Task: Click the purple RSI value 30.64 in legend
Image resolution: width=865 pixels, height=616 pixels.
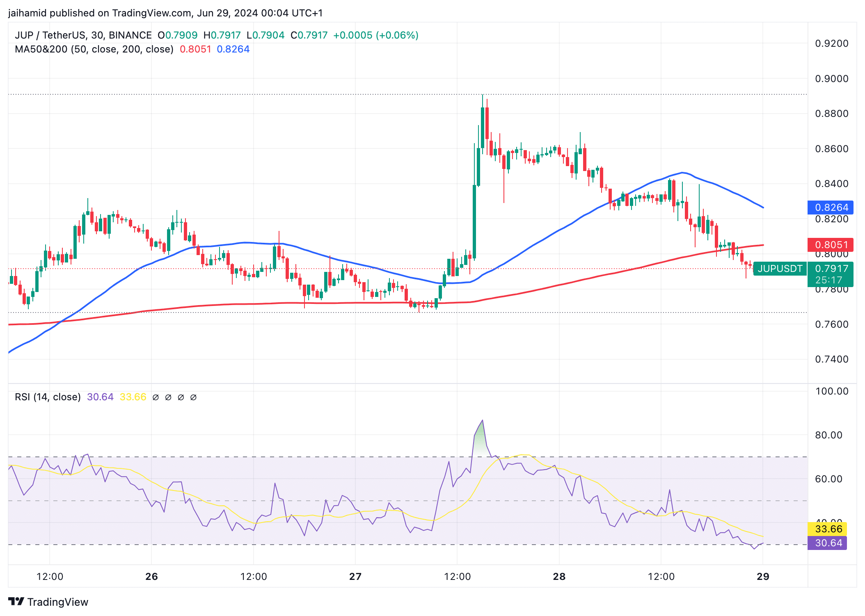Action: click(x=100, y=397)
